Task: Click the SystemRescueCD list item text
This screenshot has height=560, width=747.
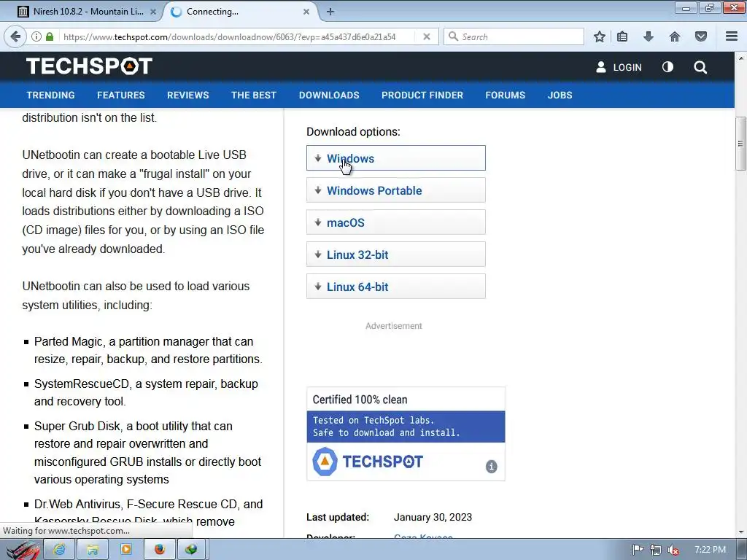Action: [146, 392]
